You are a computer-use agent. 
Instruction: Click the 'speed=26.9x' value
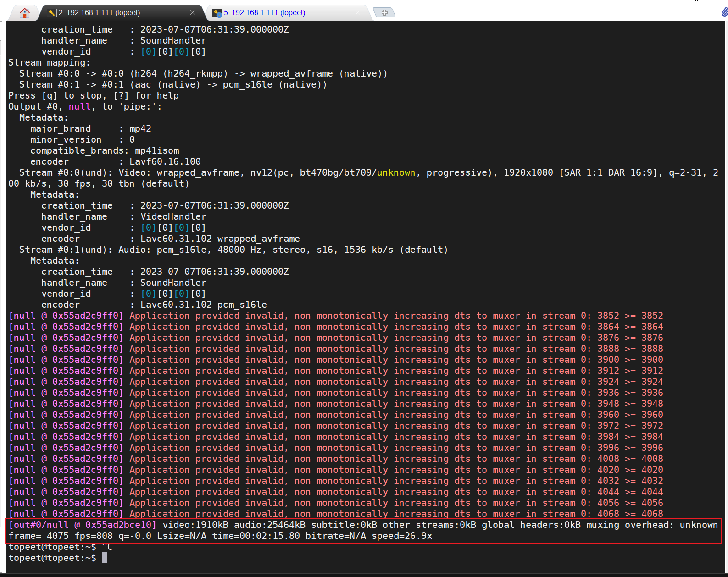tap(402, 536)
